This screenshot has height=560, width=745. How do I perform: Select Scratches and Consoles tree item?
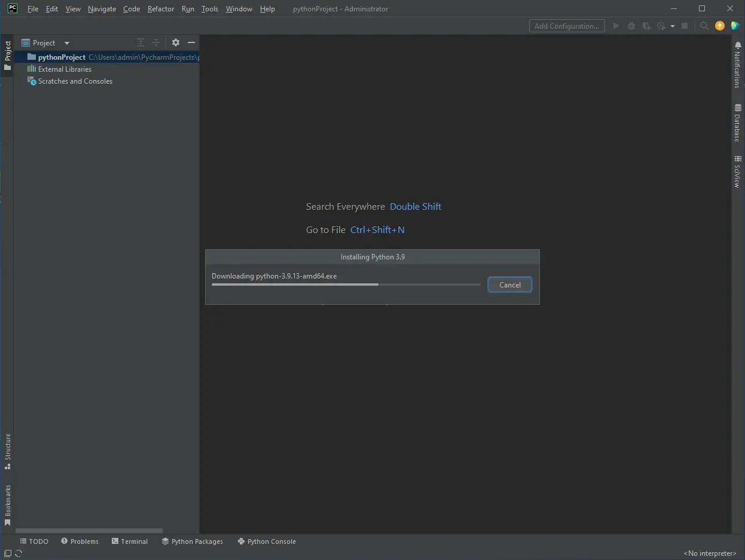point(106,81)
